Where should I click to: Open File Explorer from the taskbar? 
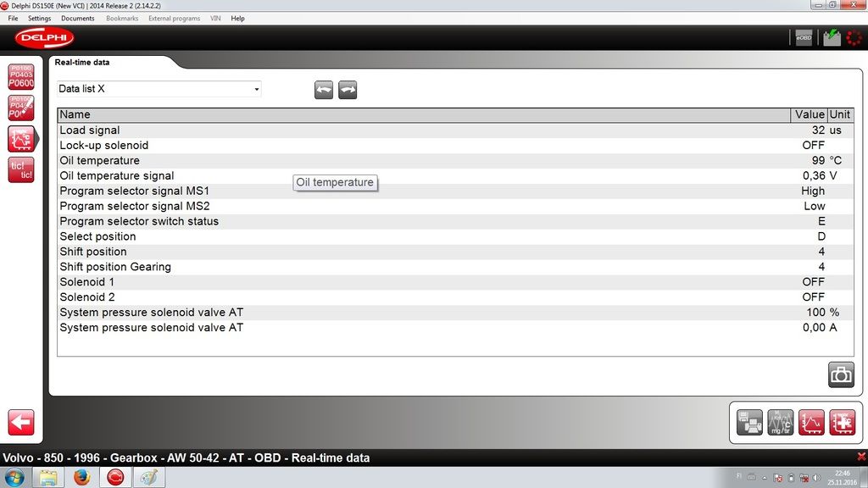tap(48, 477)
